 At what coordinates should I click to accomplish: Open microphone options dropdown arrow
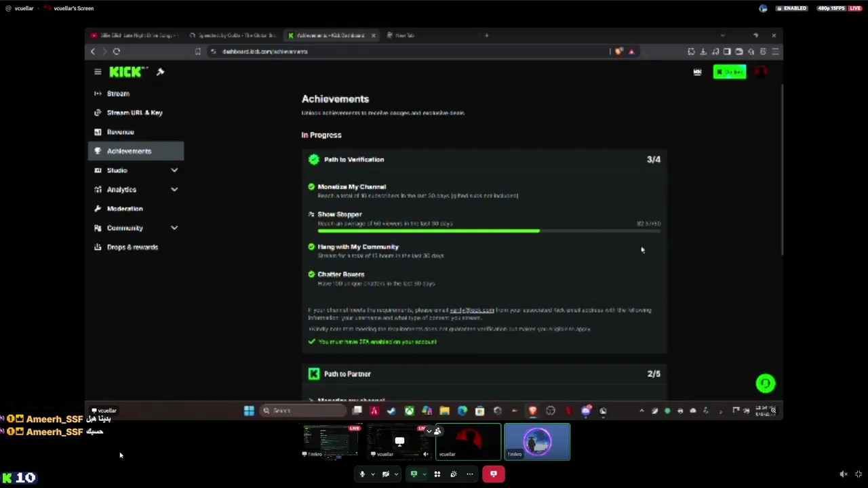(372, 474)
